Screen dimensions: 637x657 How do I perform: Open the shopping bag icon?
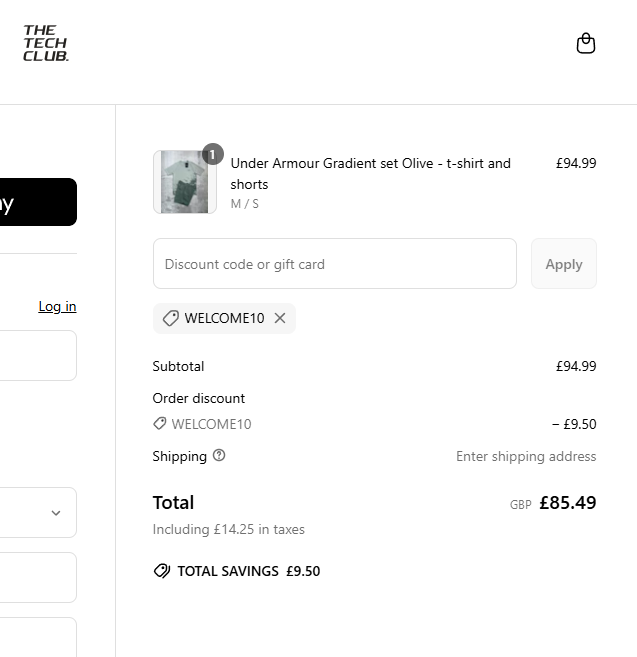[x=586, y=43]
